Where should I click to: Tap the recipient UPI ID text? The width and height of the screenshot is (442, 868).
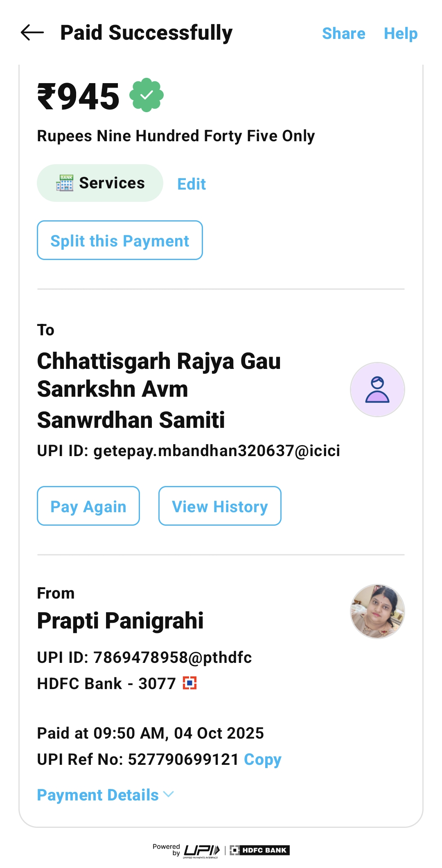188,451
